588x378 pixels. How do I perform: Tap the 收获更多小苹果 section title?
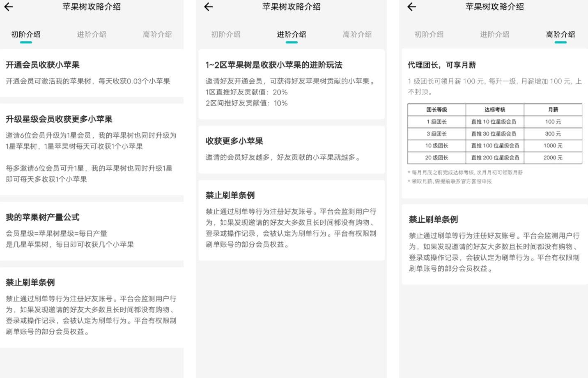tap(234, 141)
